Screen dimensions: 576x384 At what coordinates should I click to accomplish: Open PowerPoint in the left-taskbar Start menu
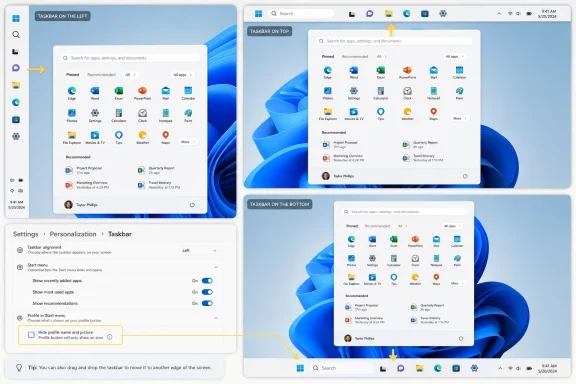coord(142,93)
